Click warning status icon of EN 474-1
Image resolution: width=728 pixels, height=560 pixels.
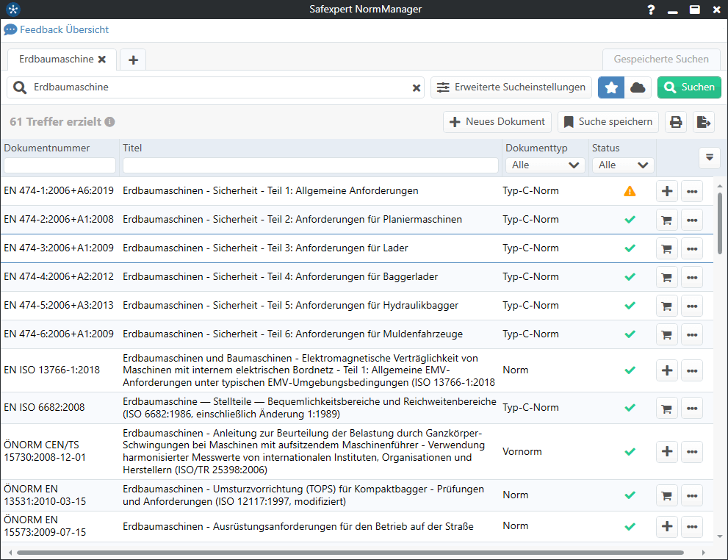630,191
